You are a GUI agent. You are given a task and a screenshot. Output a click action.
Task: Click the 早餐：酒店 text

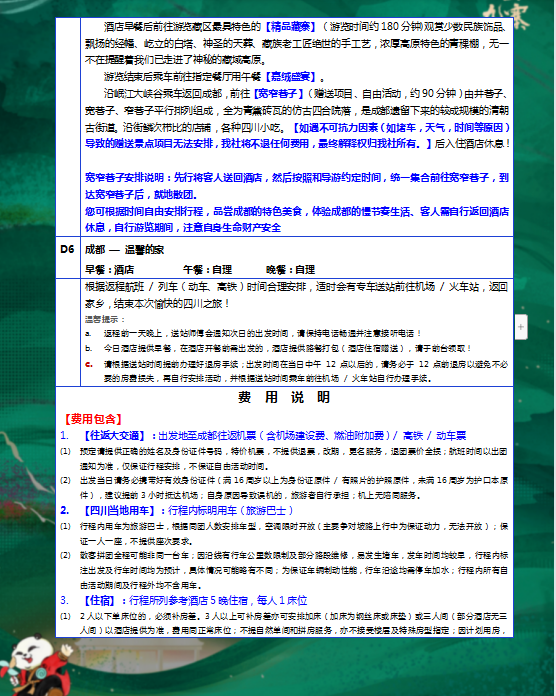109,269
